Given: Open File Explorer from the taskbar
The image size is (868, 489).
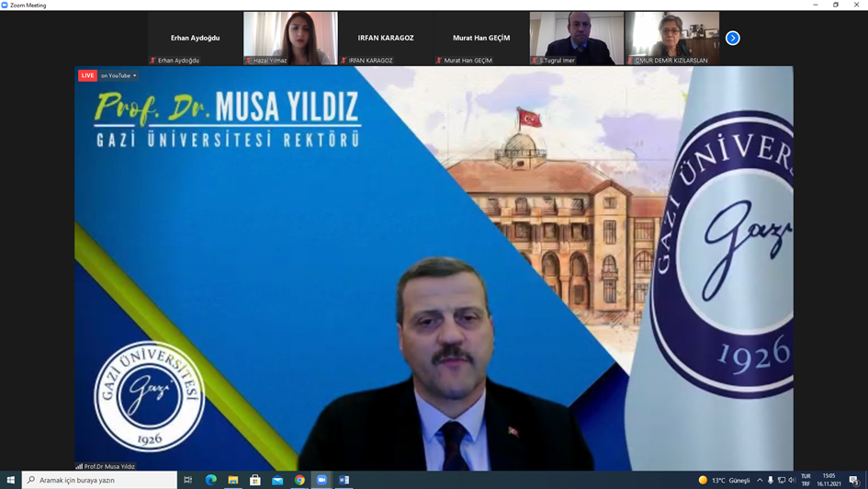Looking at the screenshot, I should point(233,480).
